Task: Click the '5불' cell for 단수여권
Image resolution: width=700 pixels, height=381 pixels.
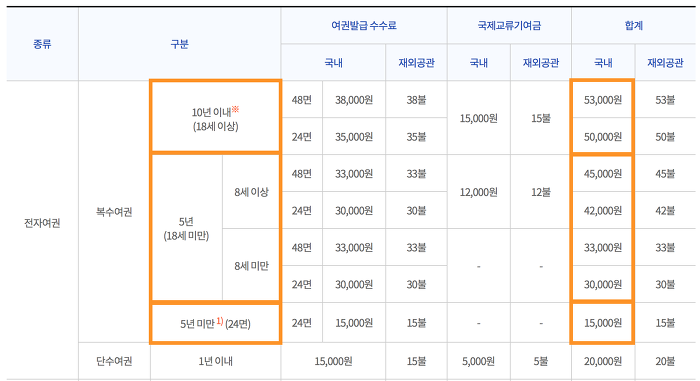Action: click(541, 361)
